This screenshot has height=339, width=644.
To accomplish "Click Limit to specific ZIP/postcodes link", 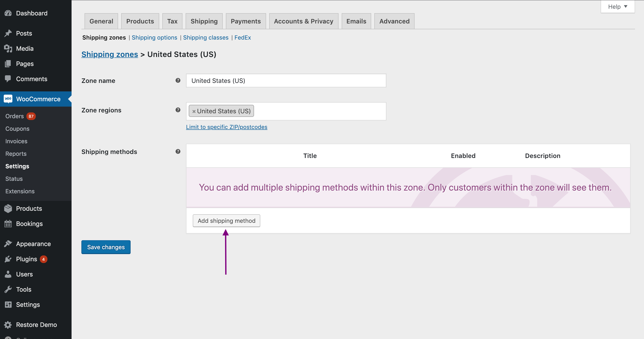I will pos(227,126).
